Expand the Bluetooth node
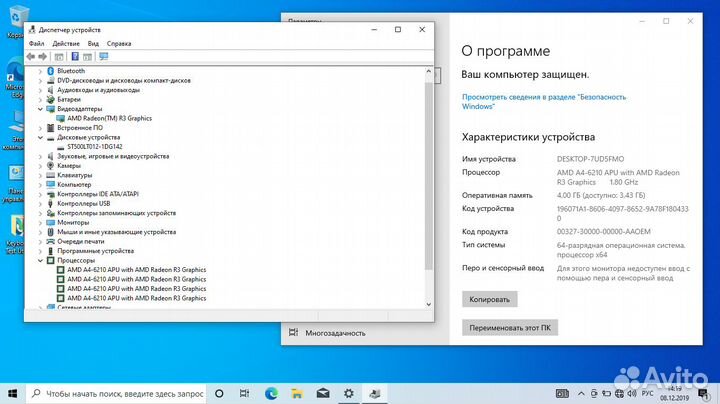720x404 pixels. tap(40, 71)
